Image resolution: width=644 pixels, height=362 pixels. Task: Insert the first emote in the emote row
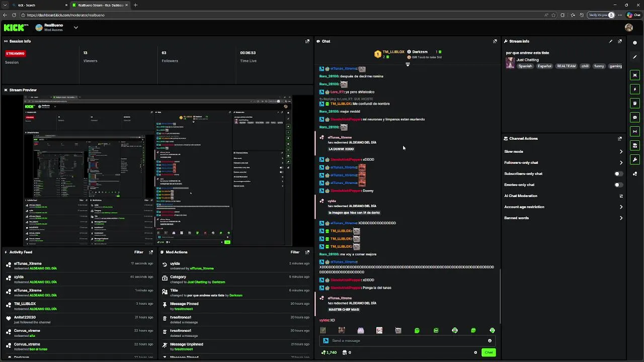click(x=323, y=330)
